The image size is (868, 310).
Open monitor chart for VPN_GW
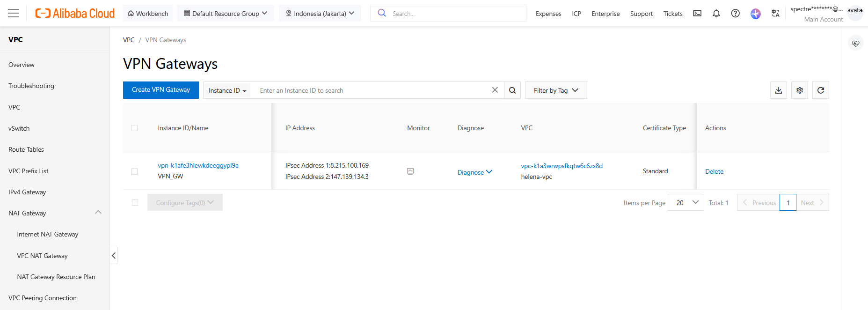(410, 171)
